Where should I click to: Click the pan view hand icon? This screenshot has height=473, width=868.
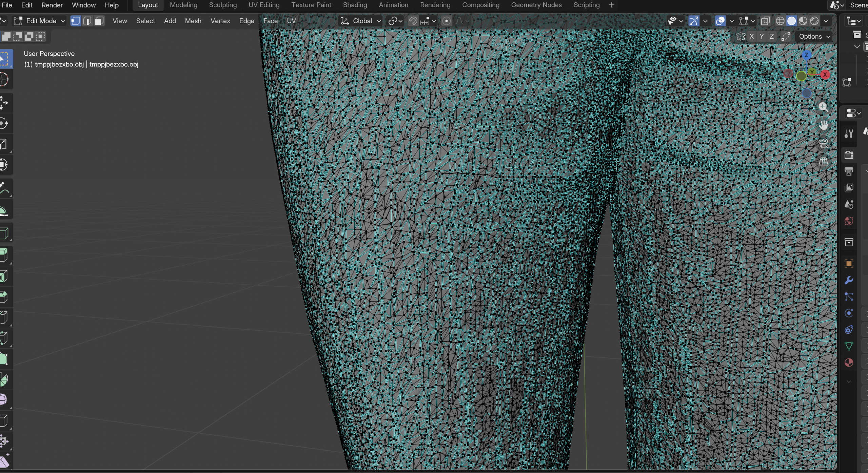coord(823,125)
